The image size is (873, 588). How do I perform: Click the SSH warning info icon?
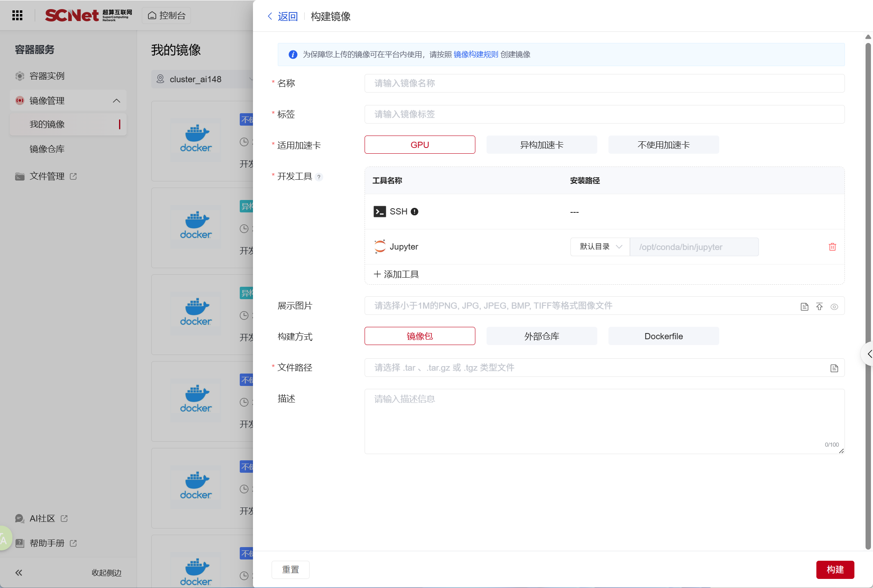pyautogui.click(x=415, y=212)
